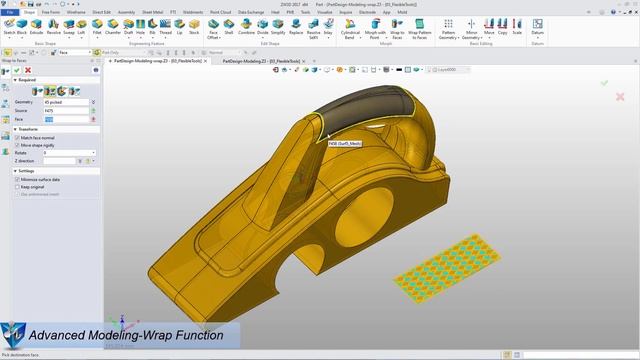Image resolution: width=640 pixels, height=360 pixels.
Task: Open the Layer0000 dropdown
Action: click(x=468, y=70)
